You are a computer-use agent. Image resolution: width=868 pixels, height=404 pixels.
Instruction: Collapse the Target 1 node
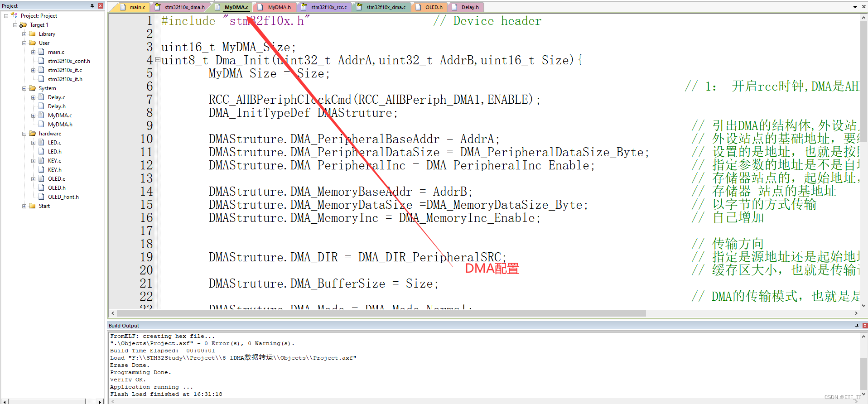[x=15, y=25]
